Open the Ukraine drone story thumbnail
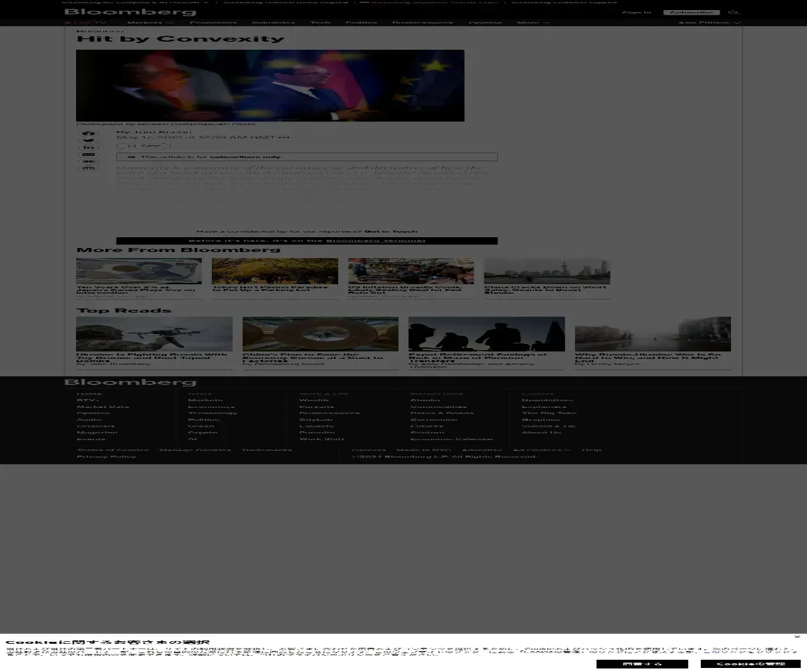 tap(154, 334)
